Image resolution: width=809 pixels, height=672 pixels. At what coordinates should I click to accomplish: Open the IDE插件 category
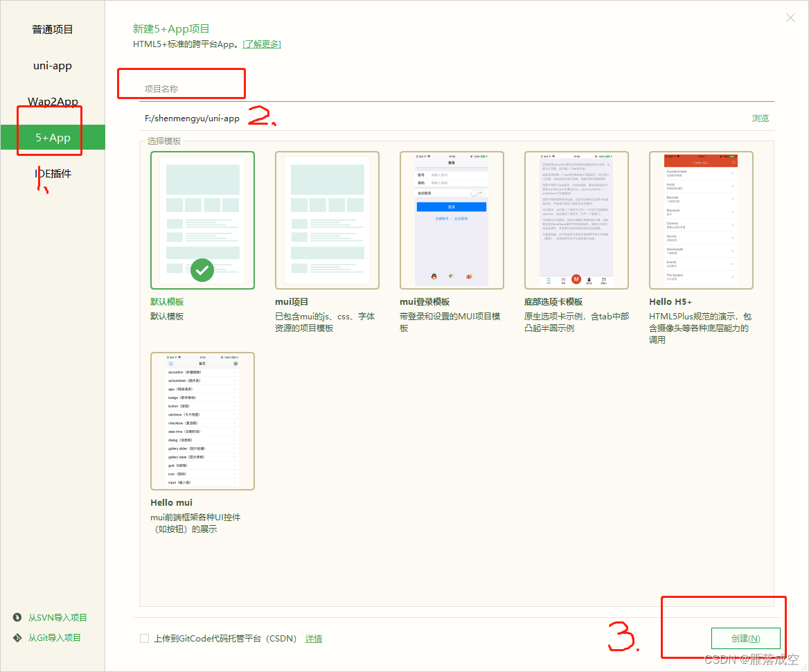tap(54, 173)
